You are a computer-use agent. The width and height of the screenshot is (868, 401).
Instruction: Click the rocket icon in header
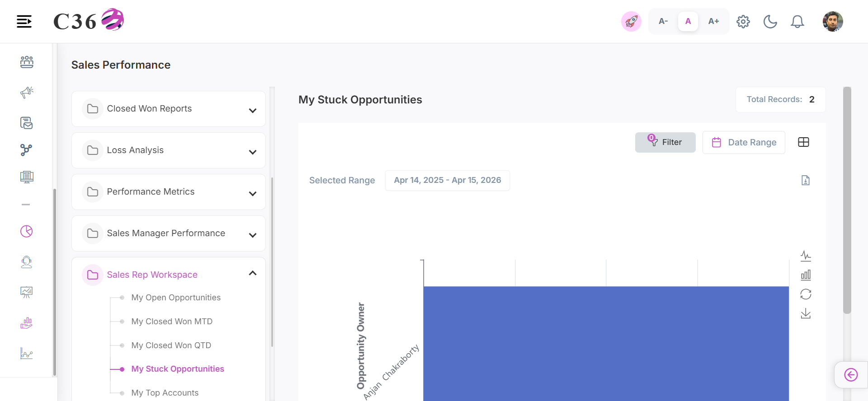(631, 21)
